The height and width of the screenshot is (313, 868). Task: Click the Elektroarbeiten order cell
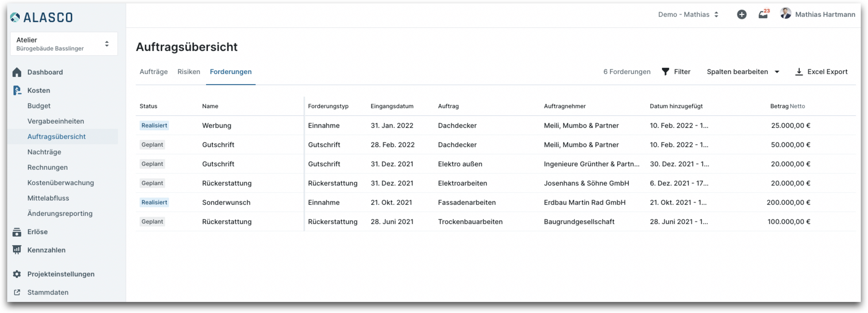click(x=462, y=183)
